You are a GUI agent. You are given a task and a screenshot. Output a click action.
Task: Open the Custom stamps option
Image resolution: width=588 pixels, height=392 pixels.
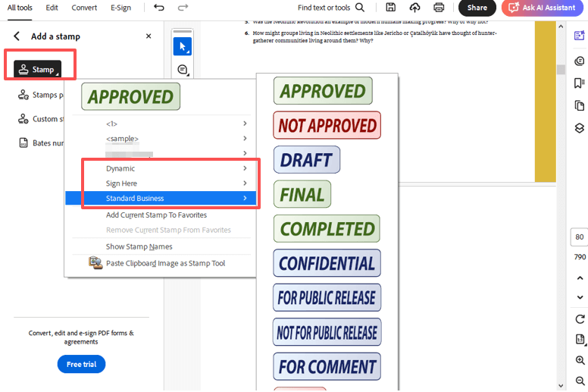point(40,119)
